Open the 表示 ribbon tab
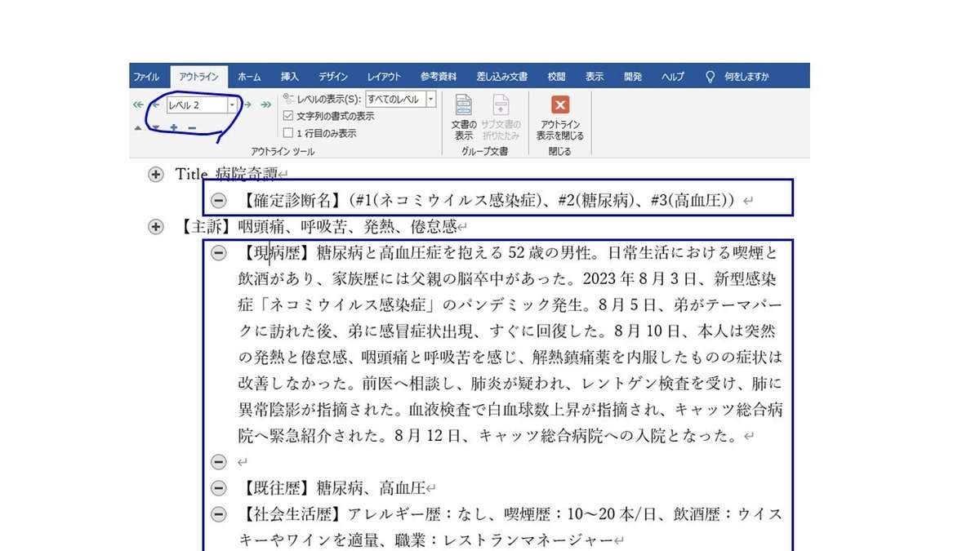Image resolution: width=980 pixels, height=551 pixels. (x=595, y=77)
